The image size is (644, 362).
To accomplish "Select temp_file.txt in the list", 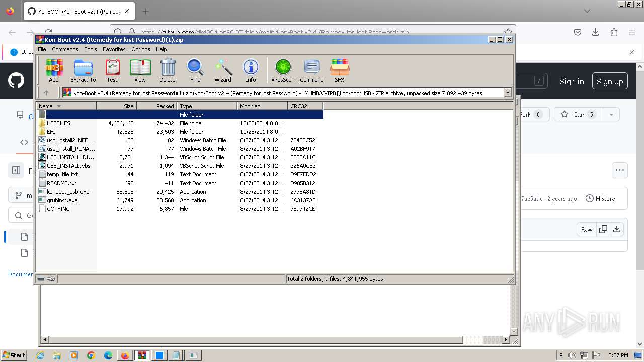I will click(x=180, y=174).
